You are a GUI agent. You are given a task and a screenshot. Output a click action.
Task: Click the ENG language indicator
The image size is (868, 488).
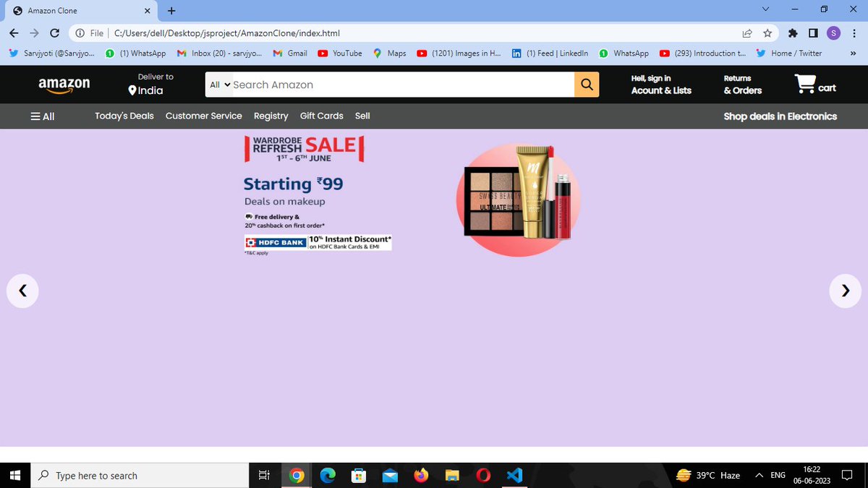coord(778,476)
